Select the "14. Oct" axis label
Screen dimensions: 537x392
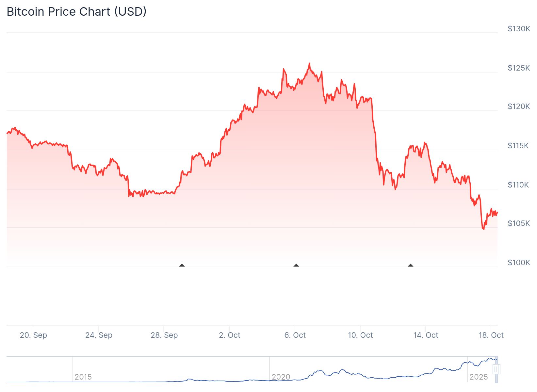426,335
